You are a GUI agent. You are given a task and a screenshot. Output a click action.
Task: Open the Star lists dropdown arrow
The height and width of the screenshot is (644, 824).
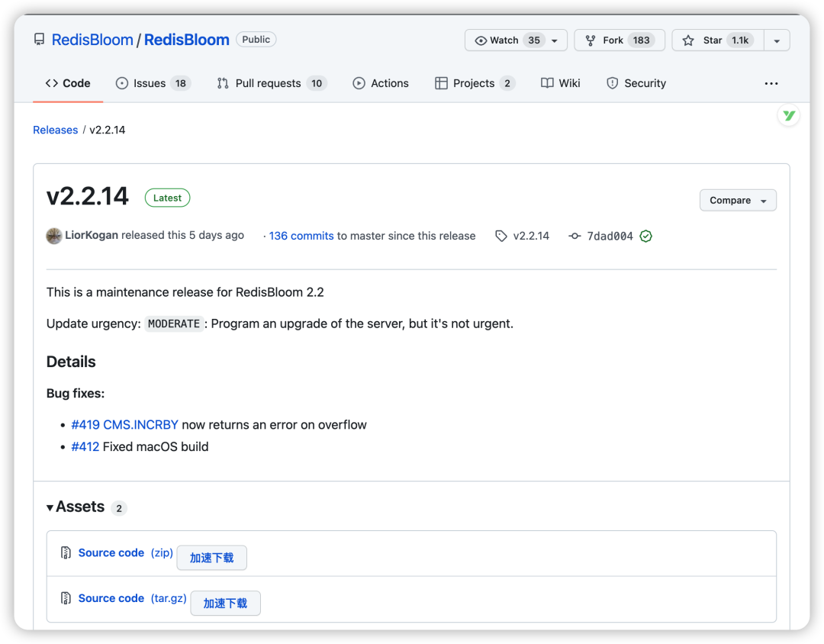(777, 40)
